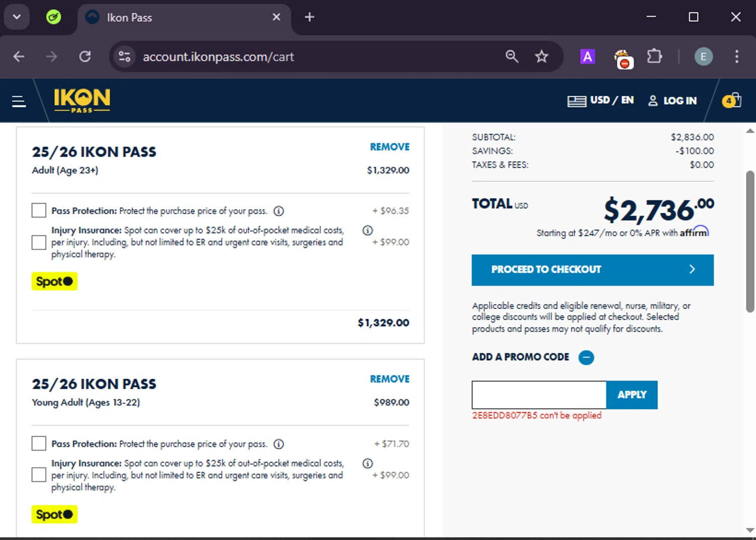Click the scrollbar up arrow
This screenshot has width=756, height=540.
click(750, 131)
